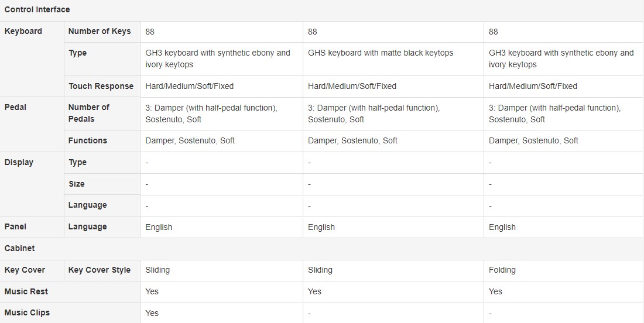Click the Pedal category label
Viewport: 644px width, 323px height.
coord(15,107)
